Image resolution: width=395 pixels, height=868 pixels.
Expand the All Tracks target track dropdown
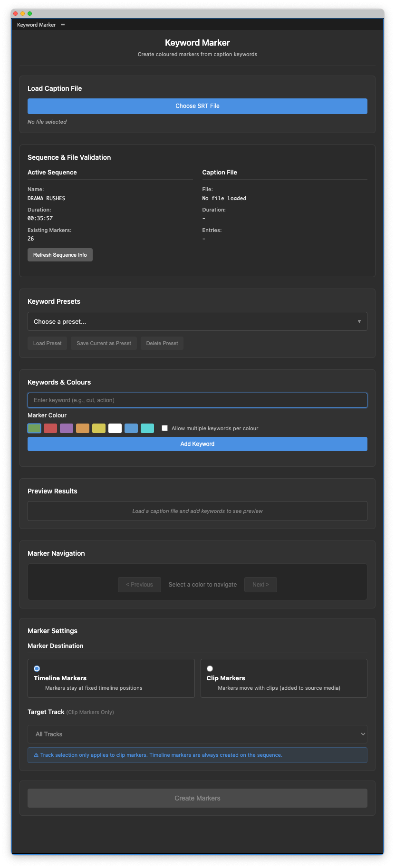[197, 734]
